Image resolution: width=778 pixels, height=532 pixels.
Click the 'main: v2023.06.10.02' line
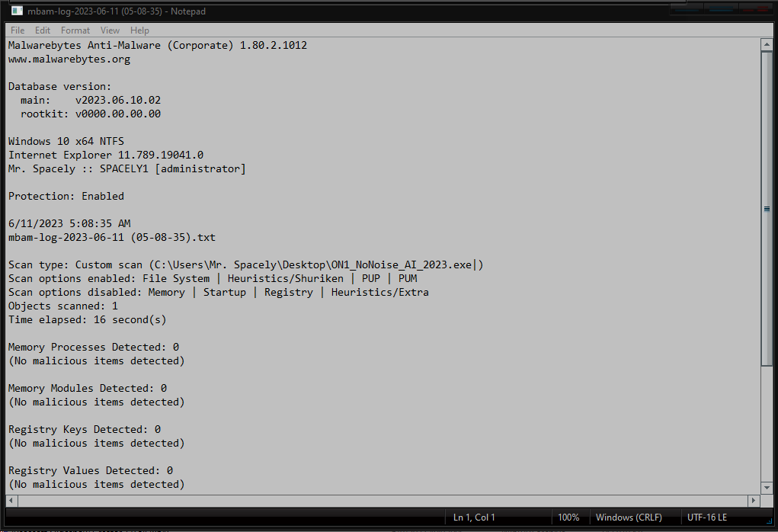coord(91,101)
